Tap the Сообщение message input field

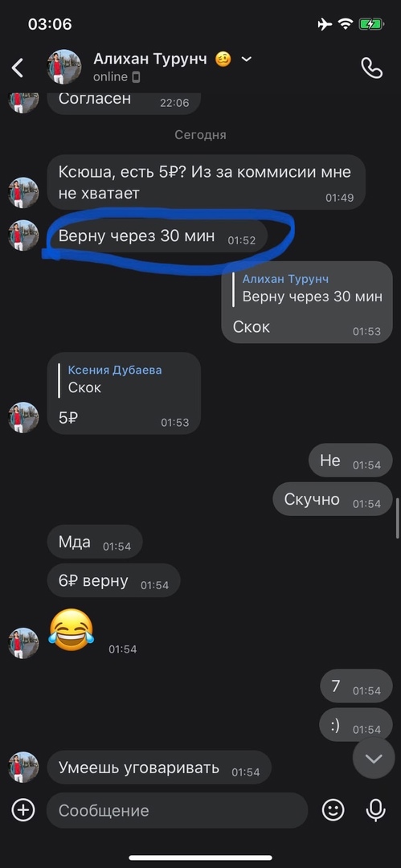tap(177, 810)
